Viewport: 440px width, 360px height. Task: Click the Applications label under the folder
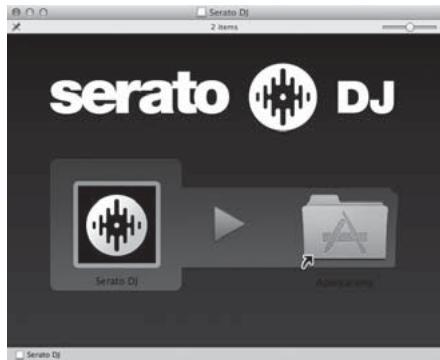[345, 283]
